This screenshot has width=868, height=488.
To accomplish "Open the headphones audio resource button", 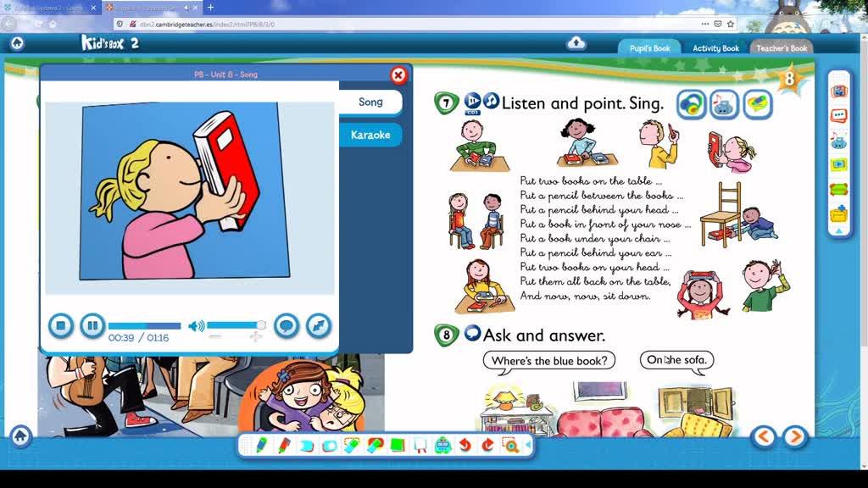I will tap(692, 104).
